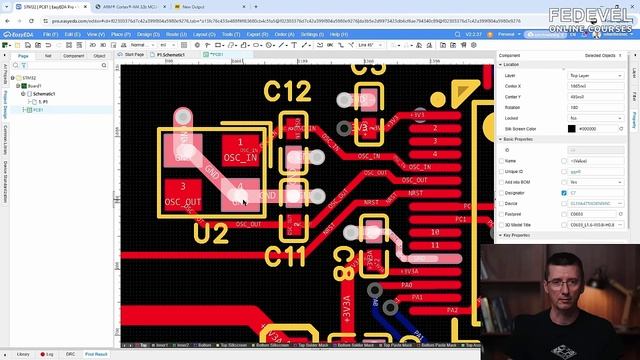Open the Normal display mode dropdown
The height and width of the screenshot is (360, 640).
tap(142, 45)
